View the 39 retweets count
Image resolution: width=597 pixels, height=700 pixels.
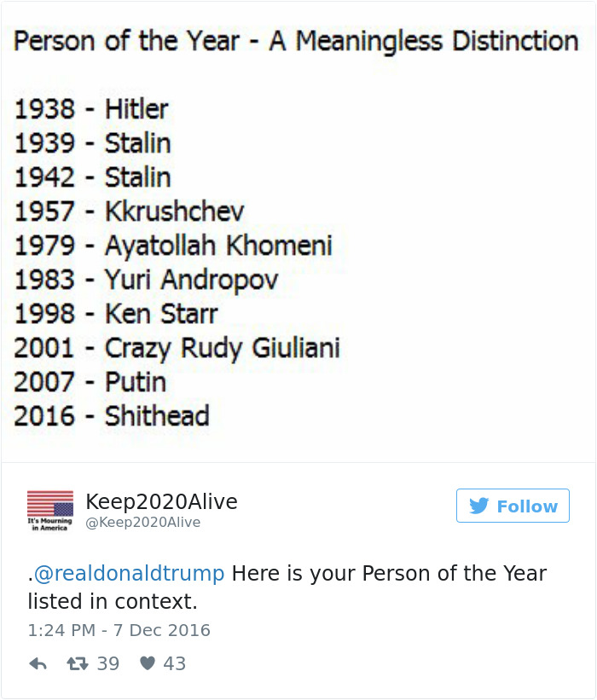(107, 663)
